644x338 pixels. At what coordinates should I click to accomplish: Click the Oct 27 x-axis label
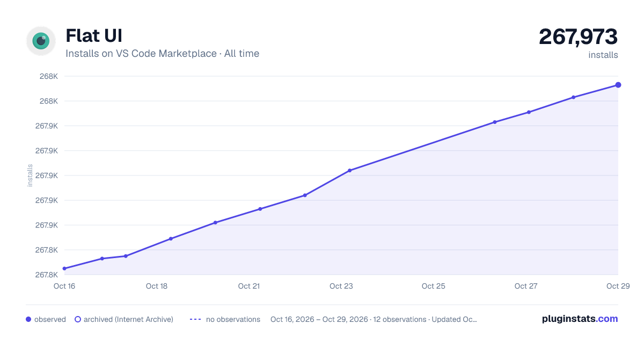[x=526, y=286]
